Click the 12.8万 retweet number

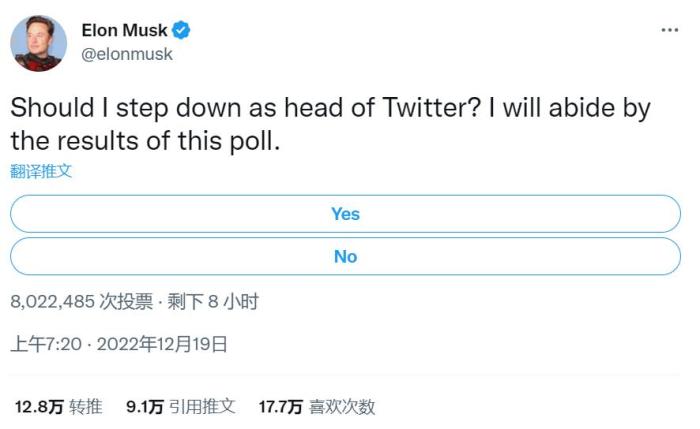38,407
